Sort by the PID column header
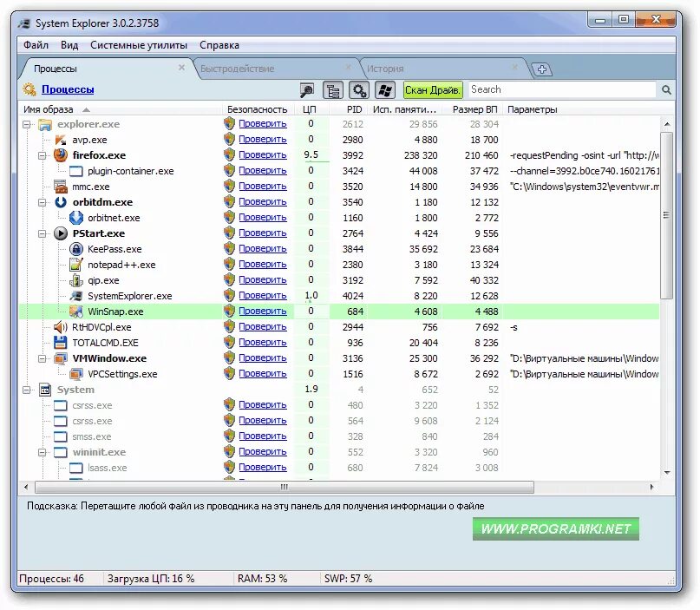This screenshot has width=700, height=610. pos(349,109)
